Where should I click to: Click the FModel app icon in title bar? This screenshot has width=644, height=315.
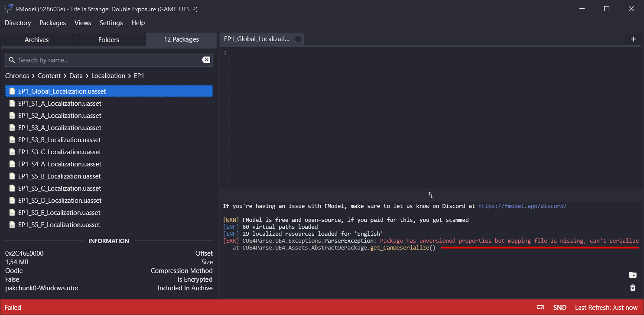(9, 9)
